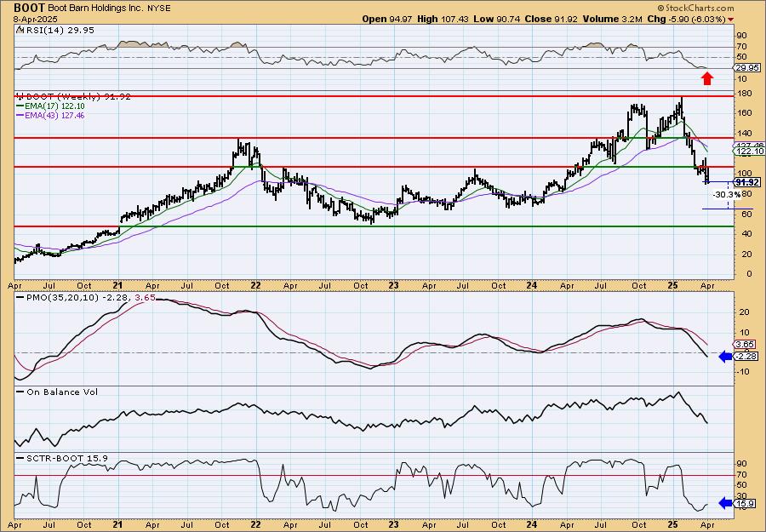Image resolution: width=766 pixels, height=532 pixels.
Task: Click the 8-Apr-2025 date
Action: click(x=36, y=19)
